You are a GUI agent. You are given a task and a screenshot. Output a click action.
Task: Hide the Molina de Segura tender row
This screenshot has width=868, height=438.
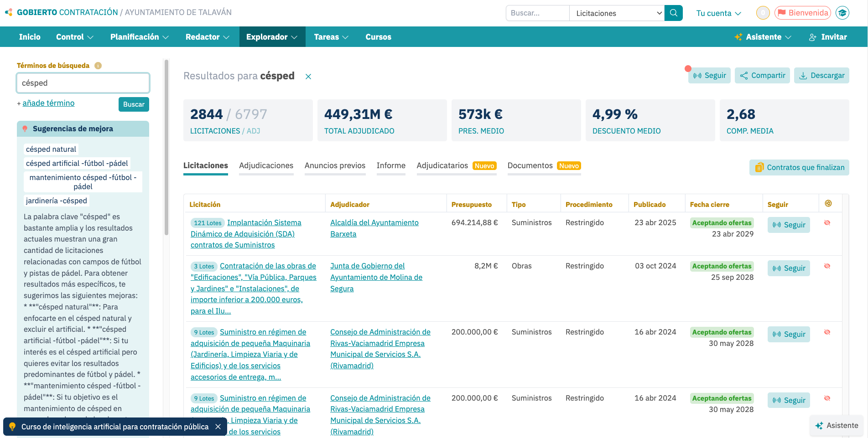827,266
